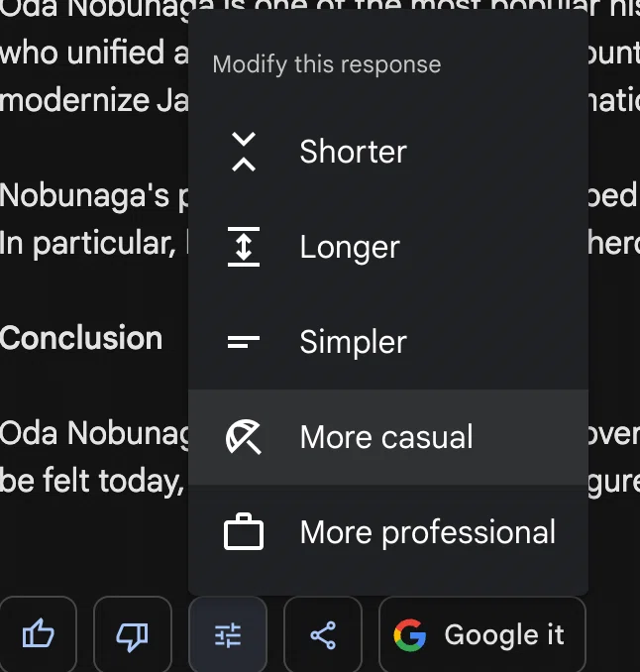Select Shorter from the modify menu
The height and width of the screenshot is (672, 640).
(388, 152)
